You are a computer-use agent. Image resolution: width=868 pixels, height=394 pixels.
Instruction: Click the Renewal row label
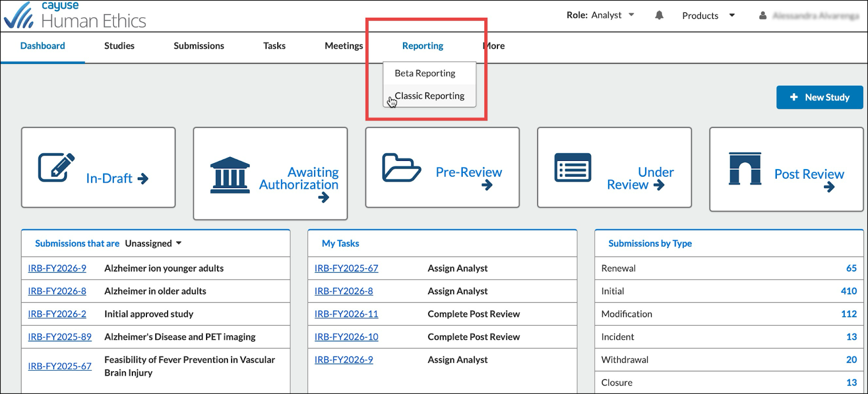(618, 268)
